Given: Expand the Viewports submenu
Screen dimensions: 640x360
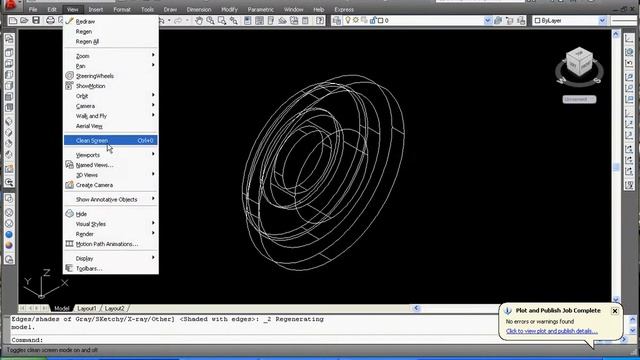Looking at the screenshot, I should point(111,155).
